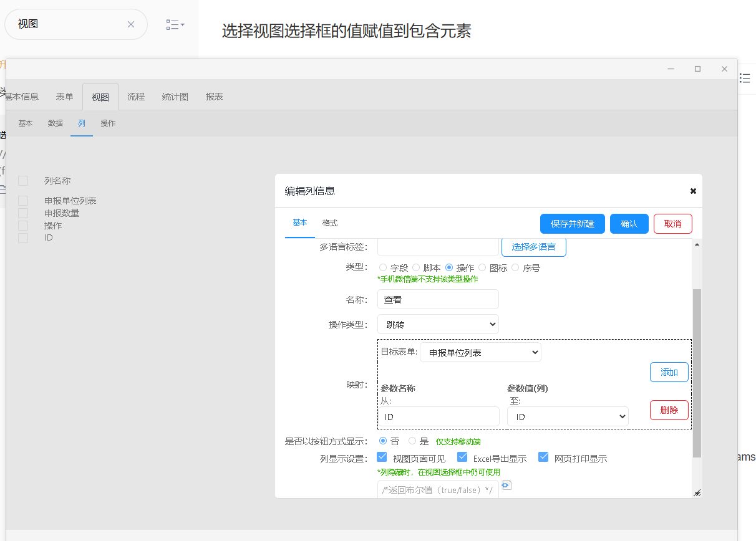The height and width of the screenshot is (541, 756).
Task: Open the list view options icon
Action: tap(175, 24)
